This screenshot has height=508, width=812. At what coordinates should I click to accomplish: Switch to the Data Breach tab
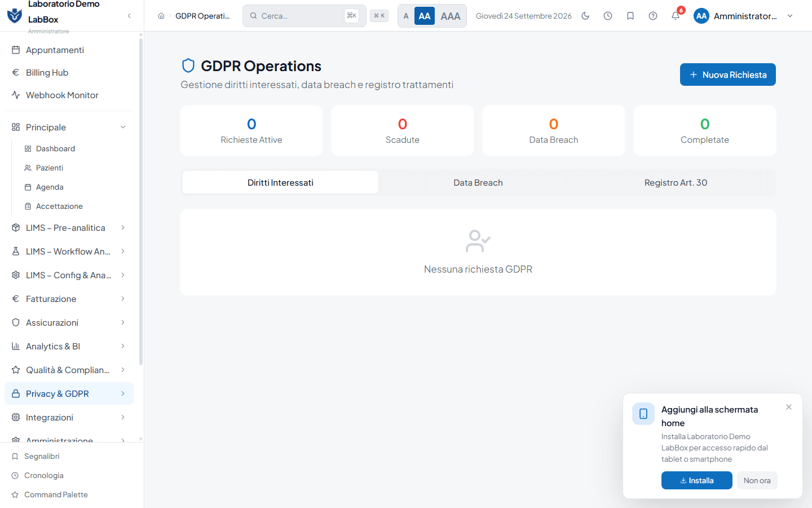tap(478, 182)
